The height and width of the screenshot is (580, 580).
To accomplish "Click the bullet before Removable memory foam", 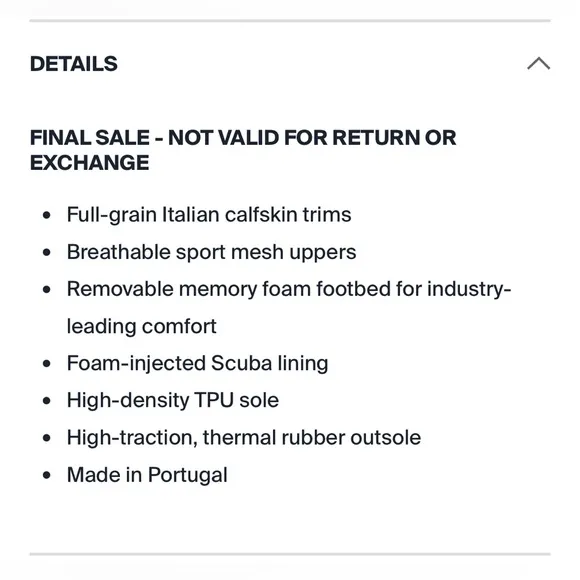I will pyautogui.click(x=47, y=289).
